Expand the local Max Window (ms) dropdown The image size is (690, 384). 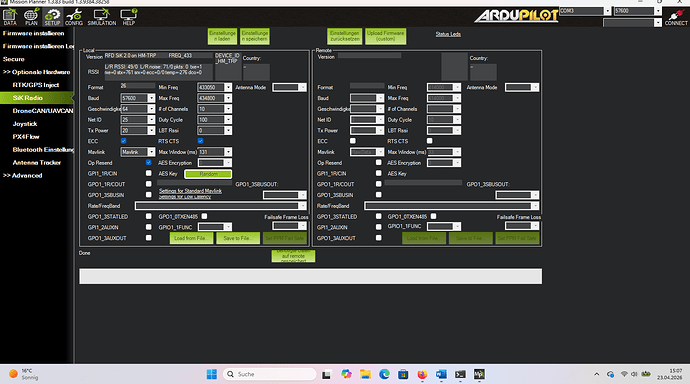click(x=228, y=152)
